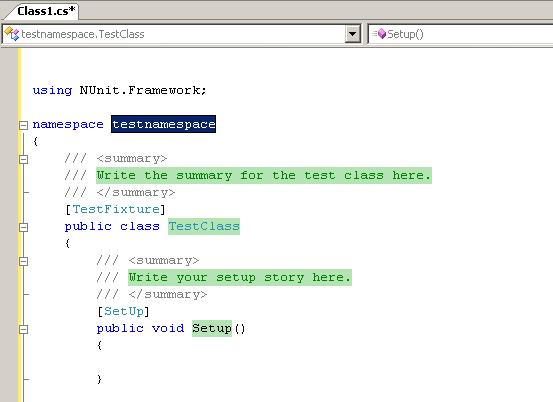Image resolution: width=553 pixels, height=402 pixels.
Task: Click the green 'Write the summary' placeholder
Action: [x=264, y=175]
